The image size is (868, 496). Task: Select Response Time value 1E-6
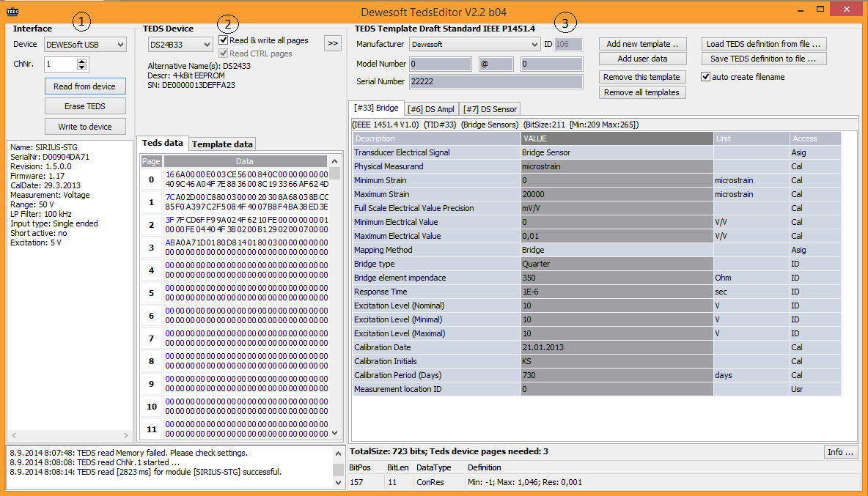pos(617,292)
